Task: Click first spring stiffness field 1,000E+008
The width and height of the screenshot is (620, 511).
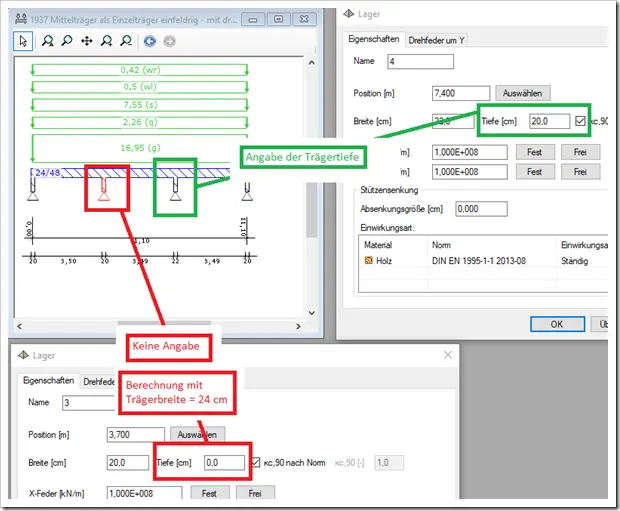Action: point(470,152)
